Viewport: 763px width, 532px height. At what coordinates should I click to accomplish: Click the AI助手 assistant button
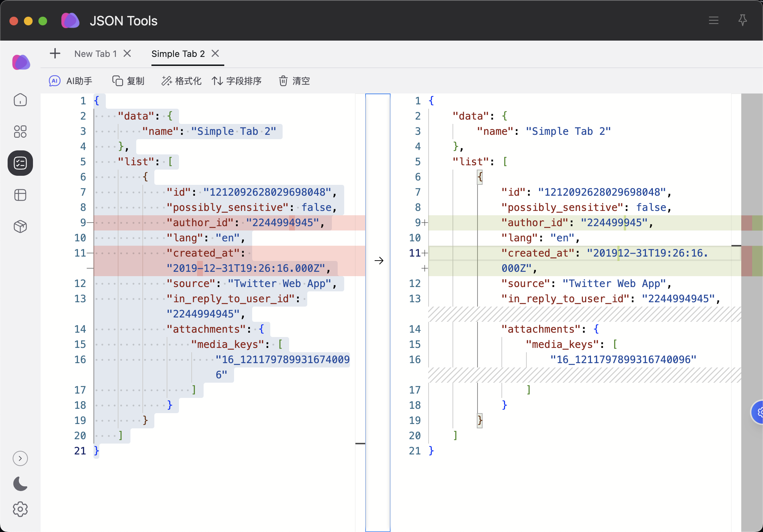pyautogui.click(x=71, y=81)
